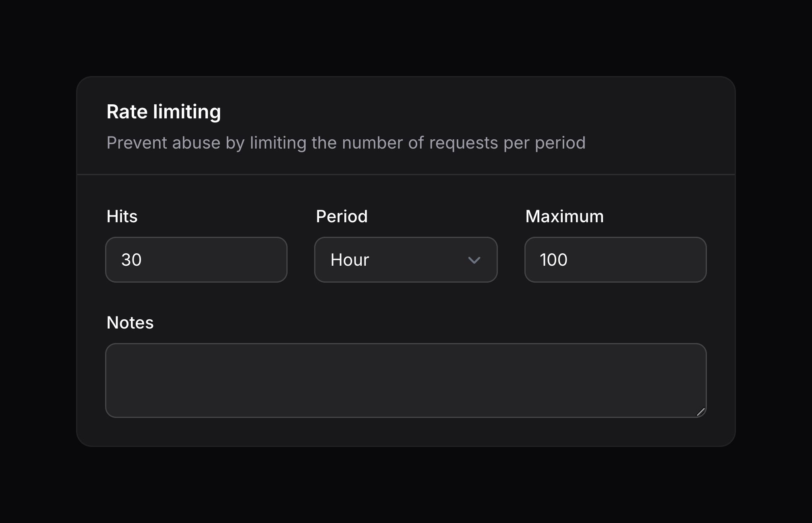Viewport: 812px width, 523px height.
Task: Click inside the Notes text area
Action: pos(406,380)
